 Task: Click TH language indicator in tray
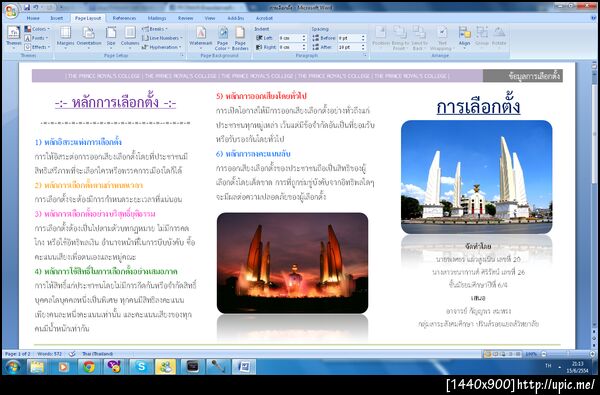click(548, 366)
